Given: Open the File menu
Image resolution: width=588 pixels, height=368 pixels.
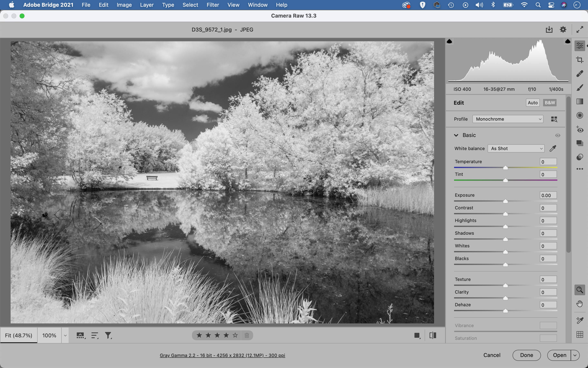Looking at the screenshot, I should [x=86, y=5].
